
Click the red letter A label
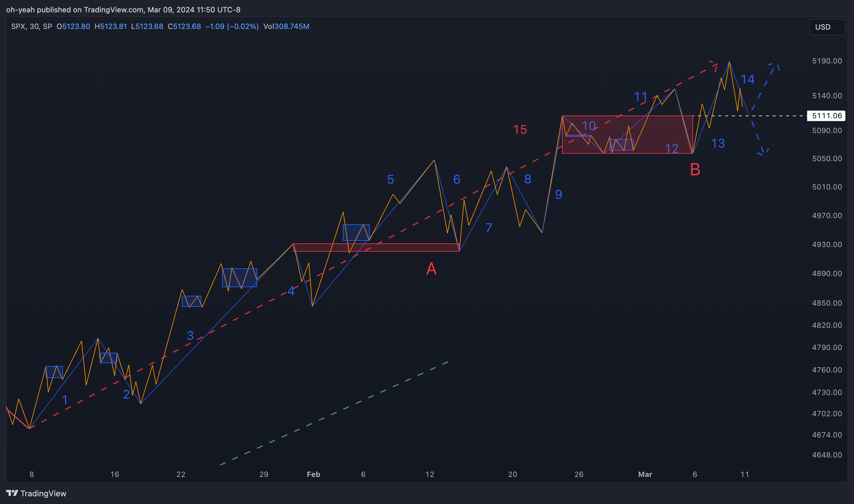coord(431,269)
